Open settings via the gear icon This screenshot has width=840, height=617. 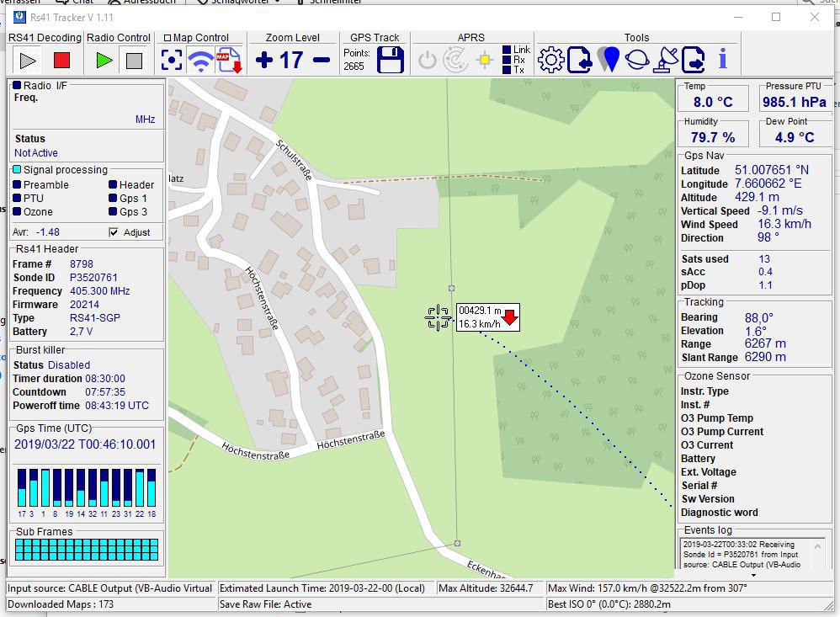[x=551, y=60]
